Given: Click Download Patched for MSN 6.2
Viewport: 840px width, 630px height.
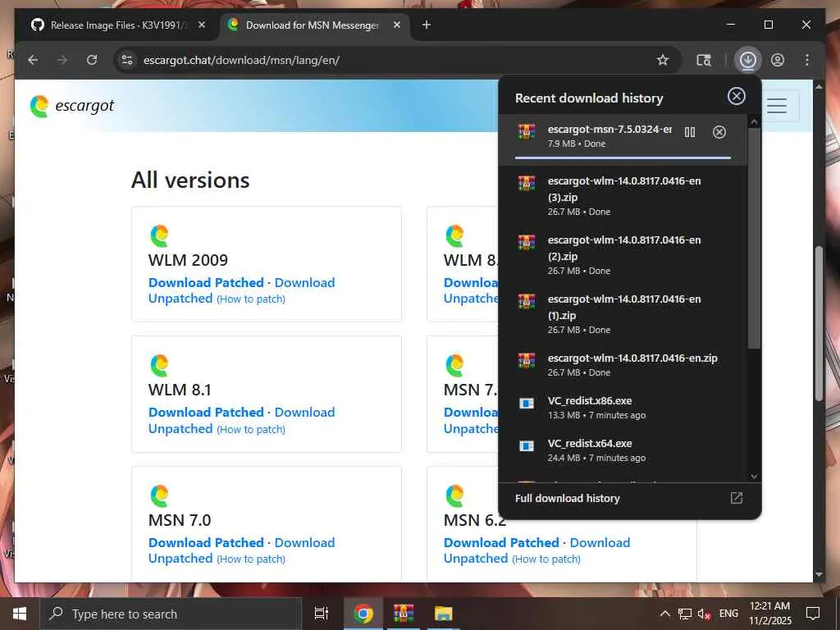Looking at the screenshot, I should 501,542.
